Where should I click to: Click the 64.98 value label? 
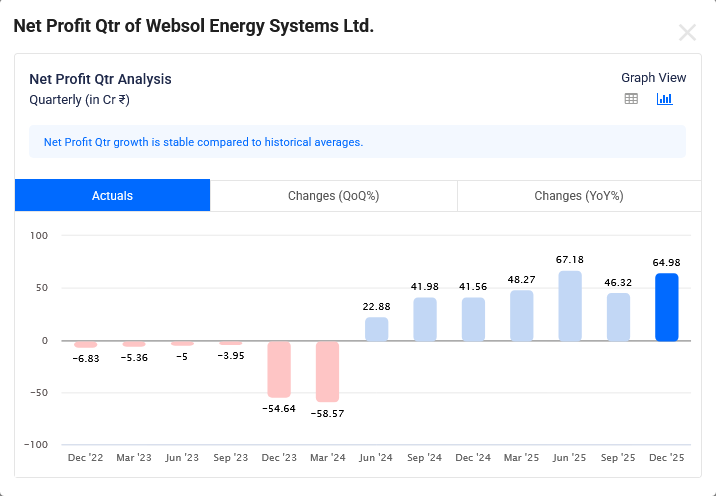(x=667, y=262)
